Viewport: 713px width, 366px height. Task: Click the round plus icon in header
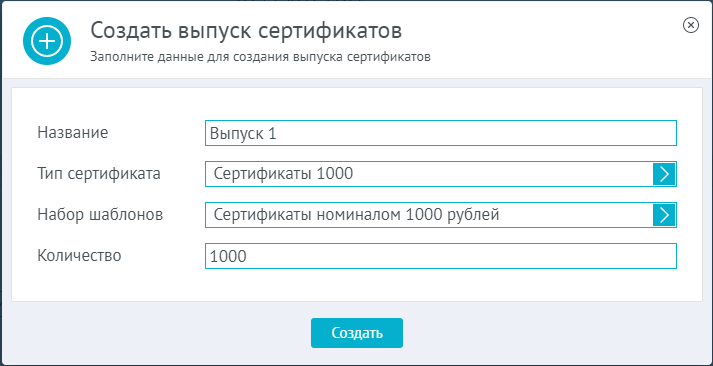coord(47,41)
